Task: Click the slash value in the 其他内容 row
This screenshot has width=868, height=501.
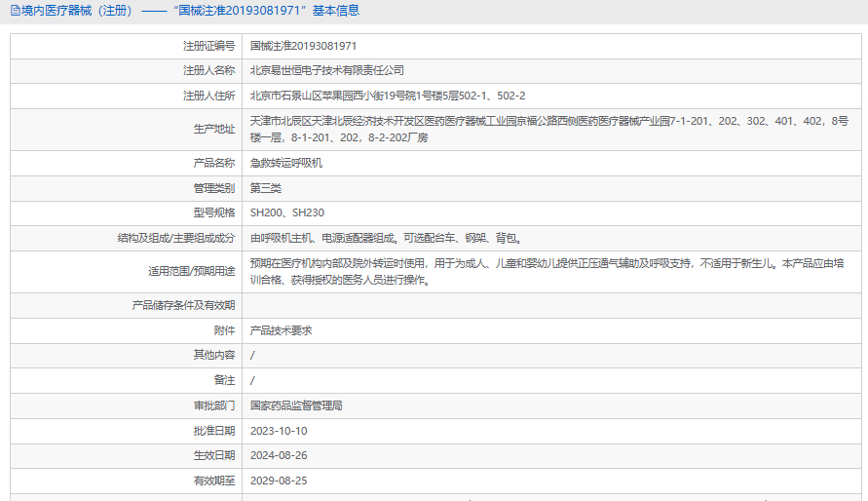Action: (x=252, y=355)
